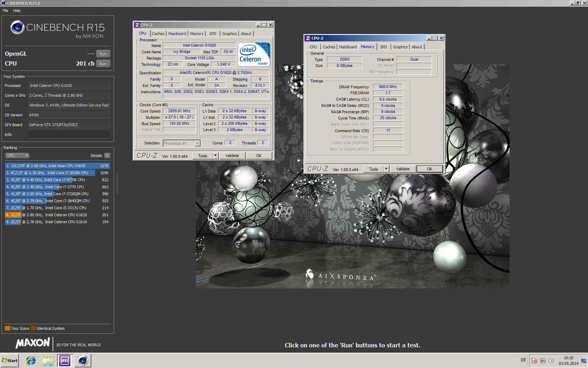Open SPD tab in right CPU-Z window
The height and width of the screenshot is (368, 588).
coord(384,47)
